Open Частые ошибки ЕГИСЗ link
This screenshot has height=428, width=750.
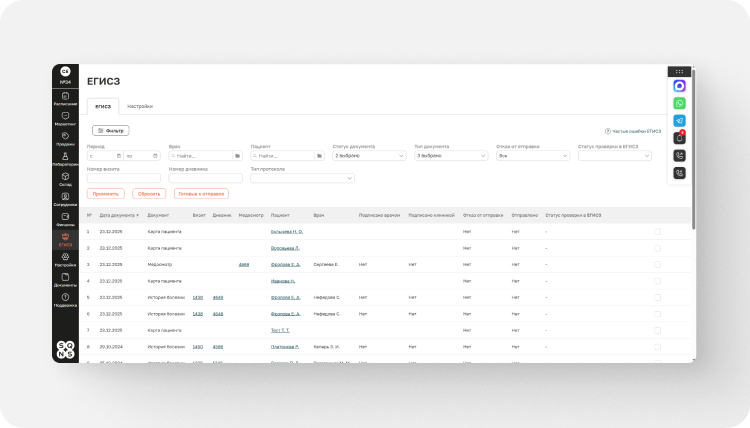(633, 131)
